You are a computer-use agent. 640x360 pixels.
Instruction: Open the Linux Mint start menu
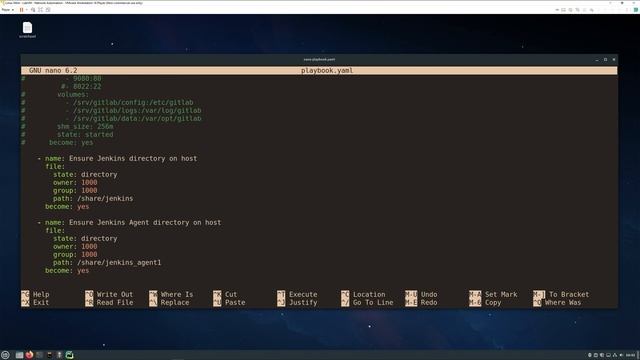pos(5,355)
